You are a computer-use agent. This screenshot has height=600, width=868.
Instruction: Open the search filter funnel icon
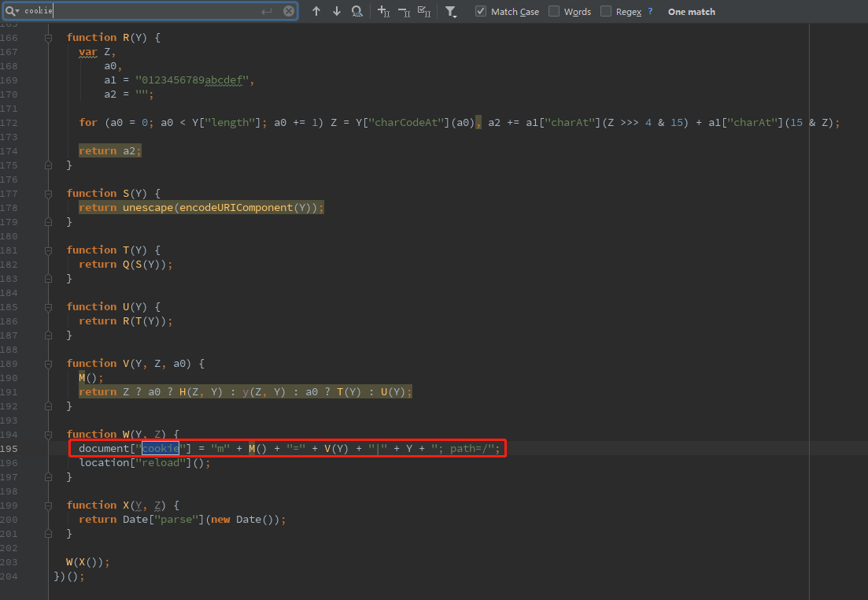pos(450,12)
